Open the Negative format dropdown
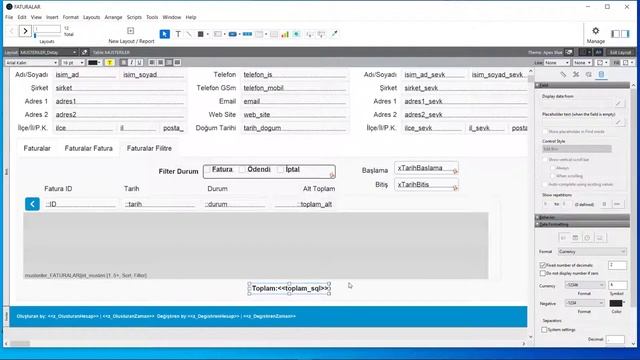 [x=584, y=303]
